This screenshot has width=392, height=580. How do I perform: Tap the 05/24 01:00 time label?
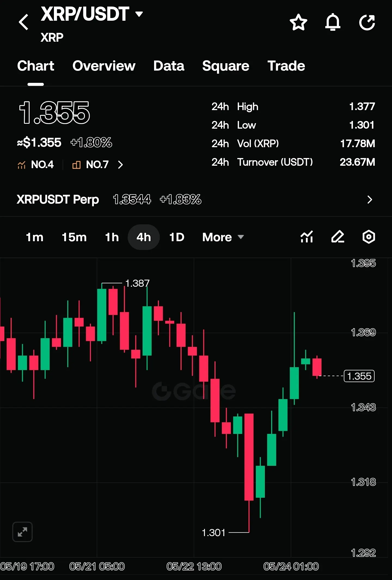[291, 567]
